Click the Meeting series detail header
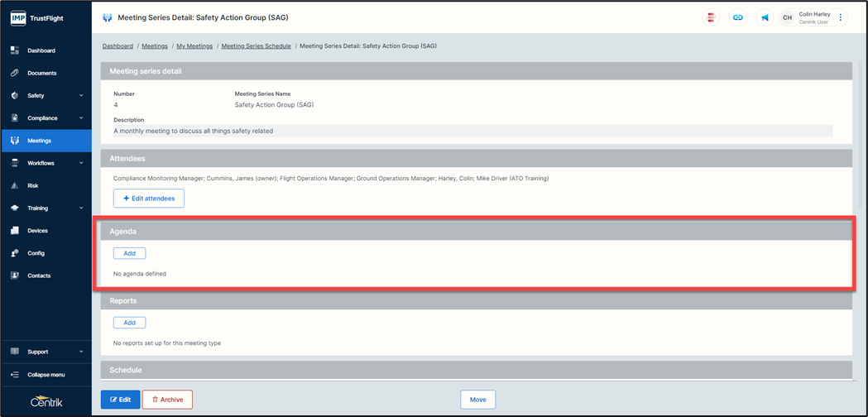The height and width of the screenshot is (417, 868). coord(476,71)
